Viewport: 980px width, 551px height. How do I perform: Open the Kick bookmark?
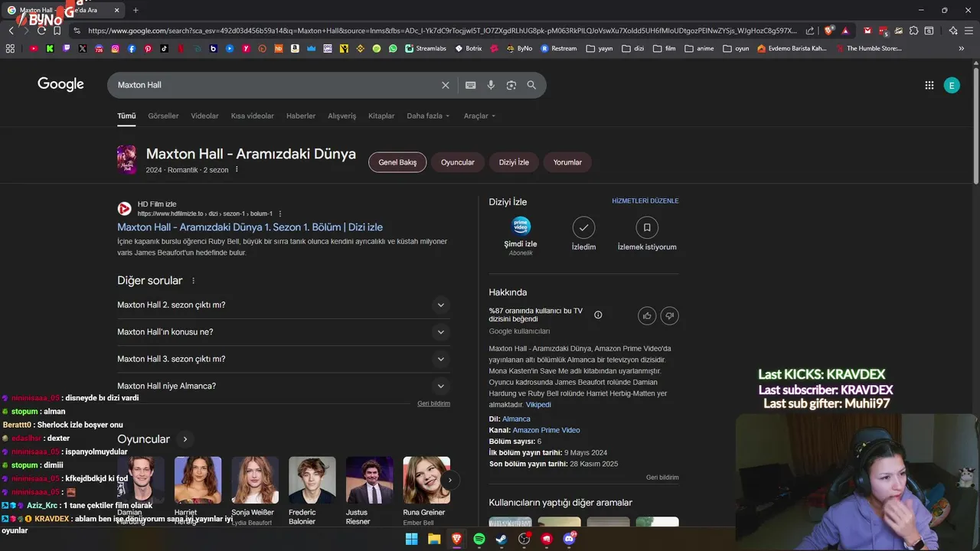pos(50,48)
